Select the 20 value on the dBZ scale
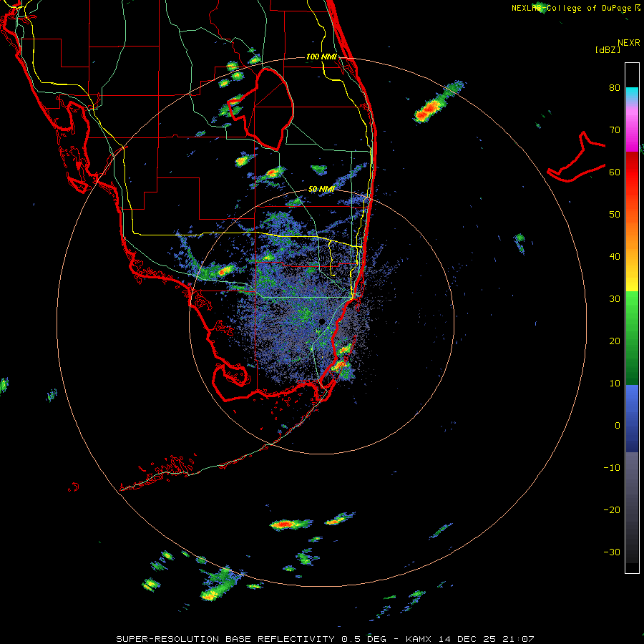Screen dimensions: 644x644 [x=615, y=341]
